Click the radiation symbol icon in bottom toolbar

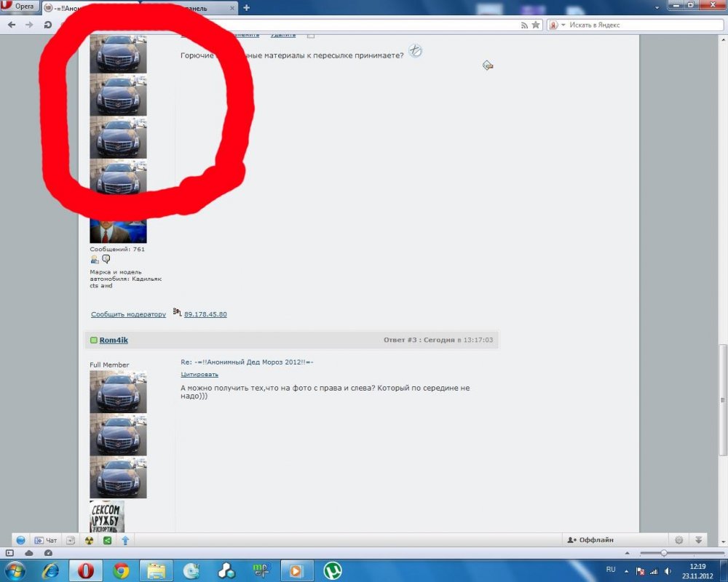90,540
